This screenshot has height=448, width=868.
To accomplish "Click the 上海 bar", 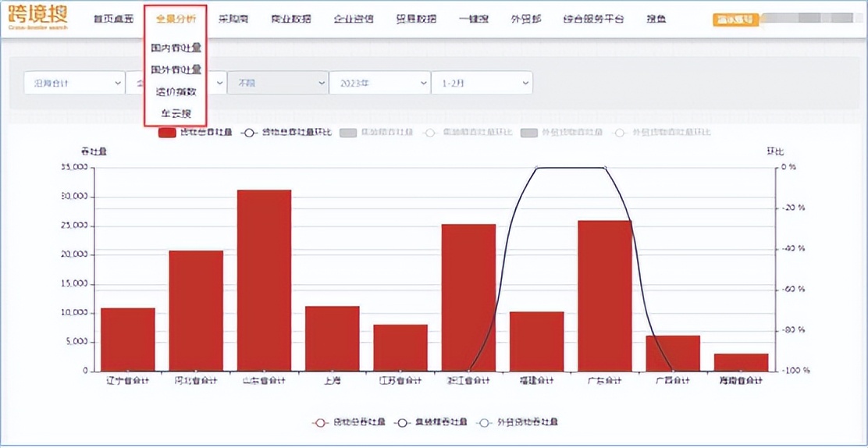I will pyautogui.click(x=333, y=339).
